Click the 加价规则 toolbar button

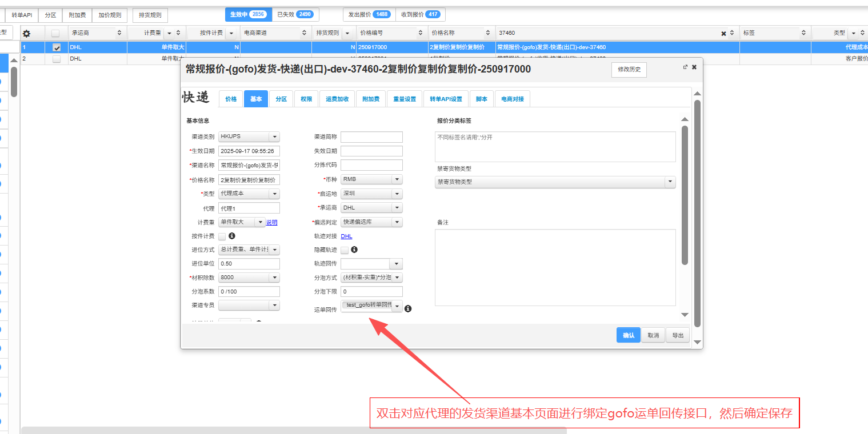pyautogui.click(x=109, y=15)
